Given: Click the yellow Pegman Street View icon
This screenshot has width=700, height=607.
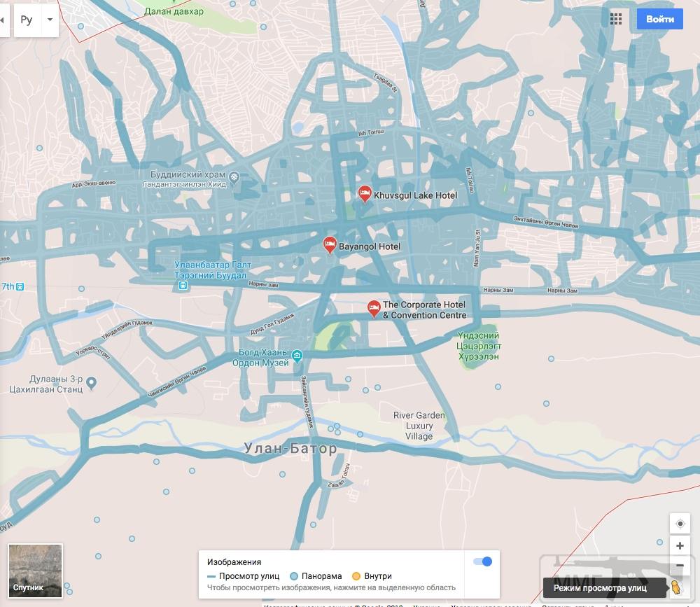Looking at the screenshot, I should [x=675, y=587].
